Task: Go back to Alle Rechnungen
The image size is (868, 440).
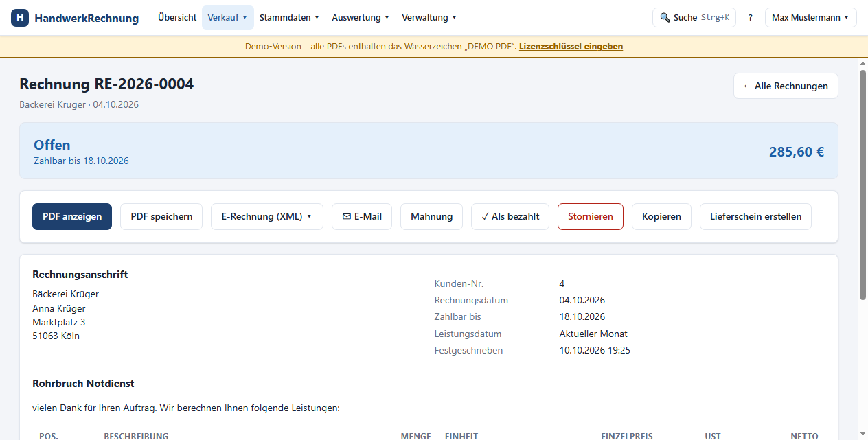Action: coord(786,86)
